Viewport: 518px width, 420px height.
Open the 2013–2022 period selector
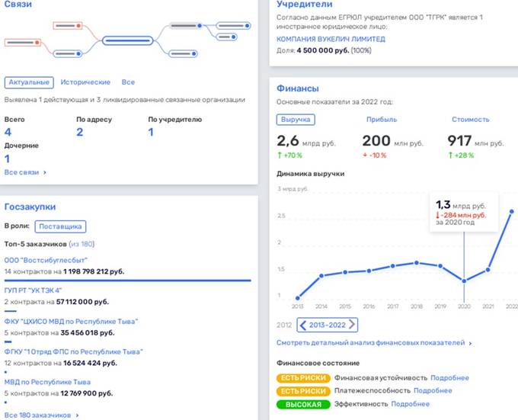[x=326, y=325]
